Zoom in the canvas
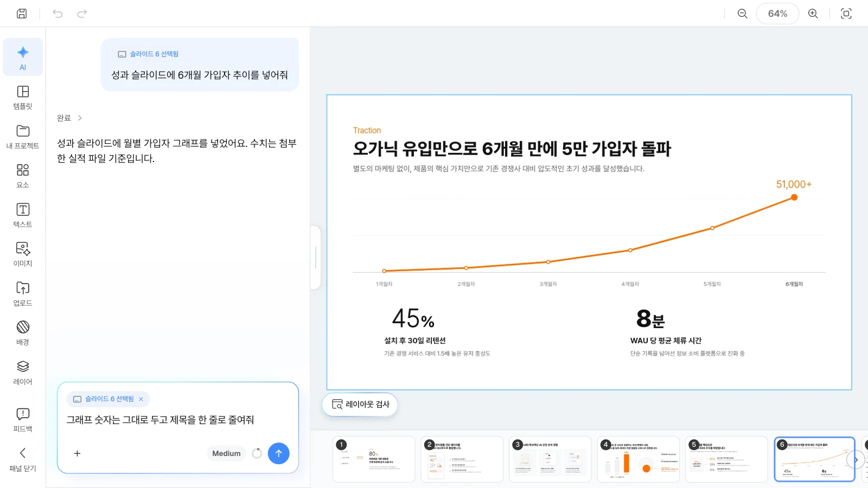This screenshot has height=488, width=868. pos(813,14)
